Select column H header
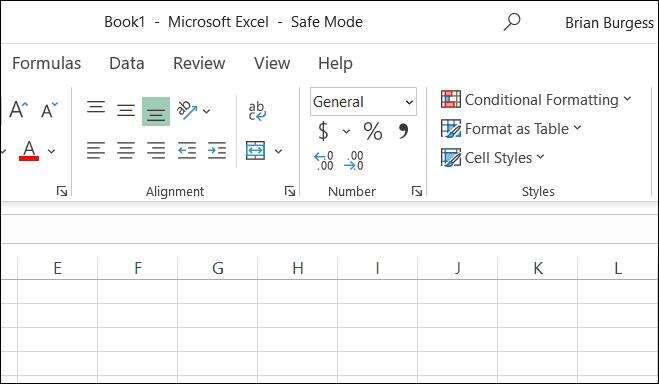The height and width of the screenshot is (384, 659). click(x=298, y=268)
